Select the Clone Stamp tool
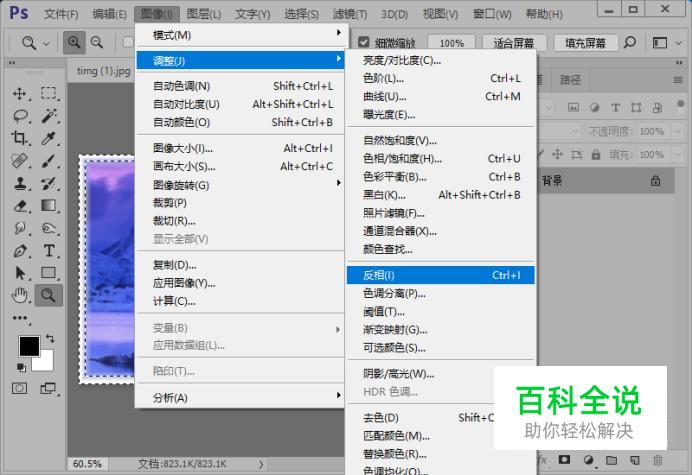Viewport: 692px width, 475px height. coord(19,183)
